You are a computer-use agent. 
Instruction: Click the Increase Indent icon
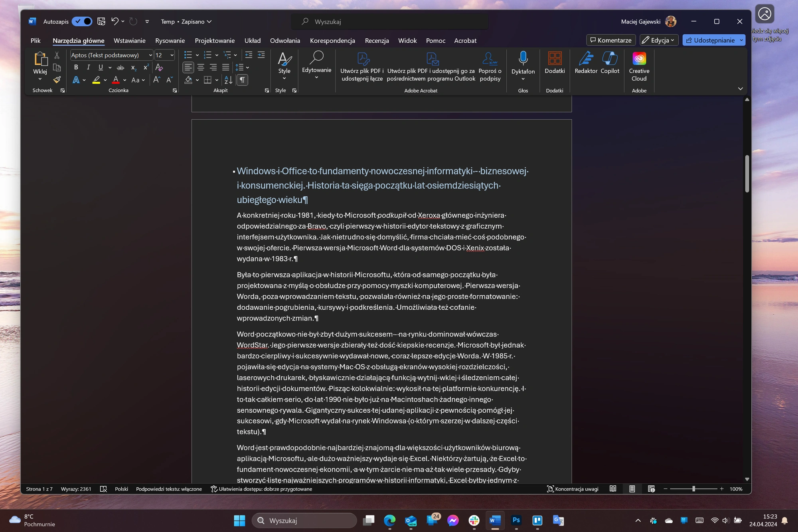point(261,55)
